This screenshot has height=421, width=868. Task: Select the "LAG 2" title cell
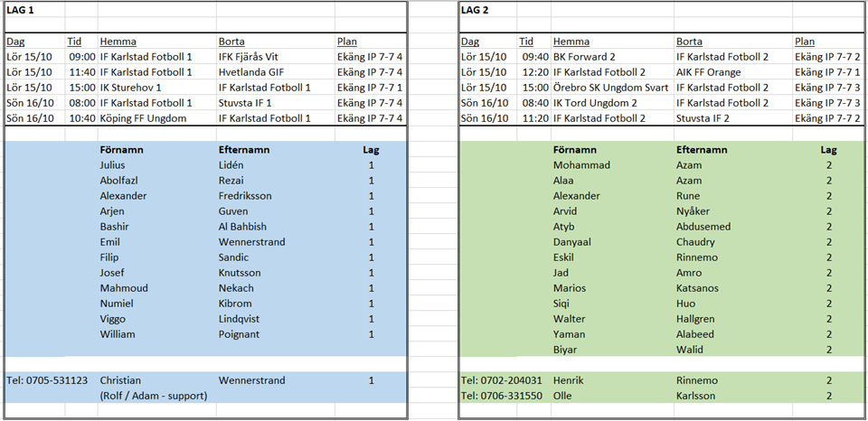tap(476, 10)
